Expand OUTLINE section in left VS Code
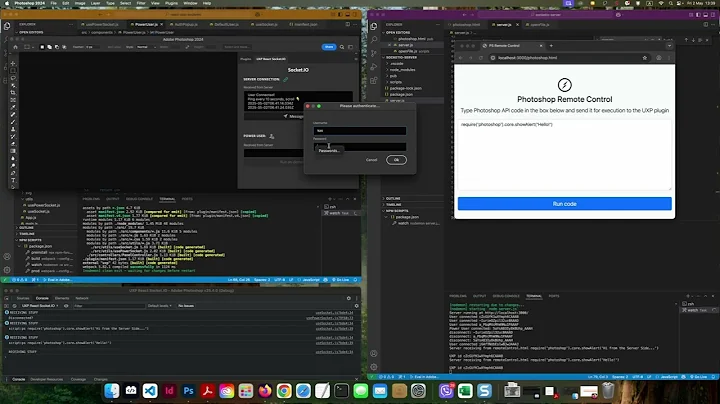This screenshot has width=720, height=404. (26, 227)
